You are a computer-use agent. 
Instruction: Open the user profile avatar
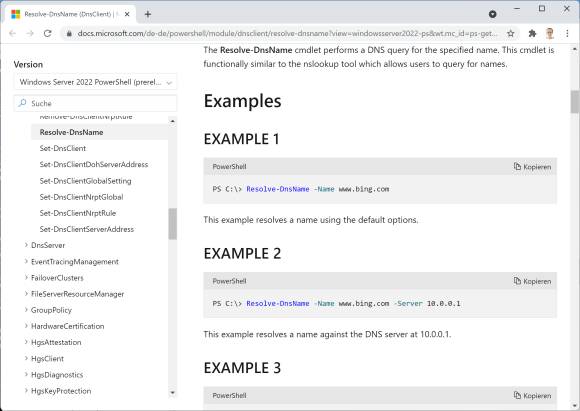tap(550, 33)
